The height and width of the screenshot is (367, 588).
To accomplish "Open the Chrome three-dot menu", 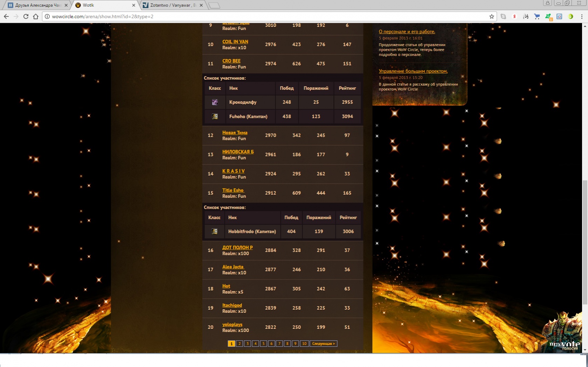I will point(582,16).
